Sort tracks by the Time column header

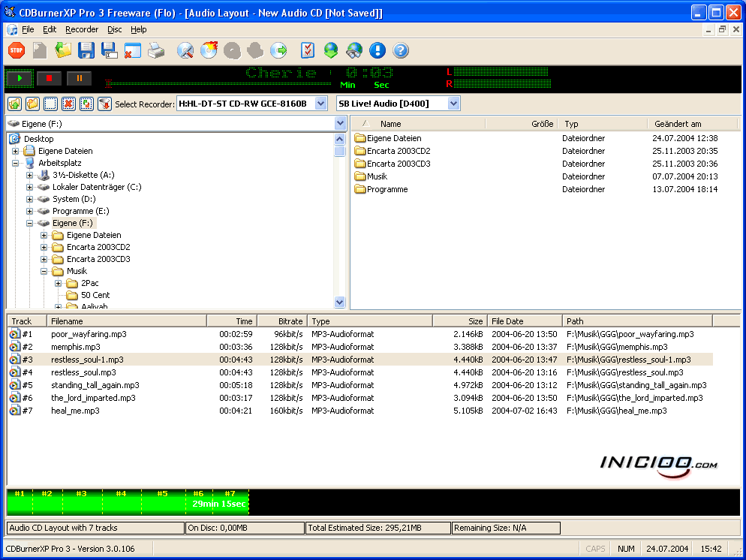coord(232,321)
